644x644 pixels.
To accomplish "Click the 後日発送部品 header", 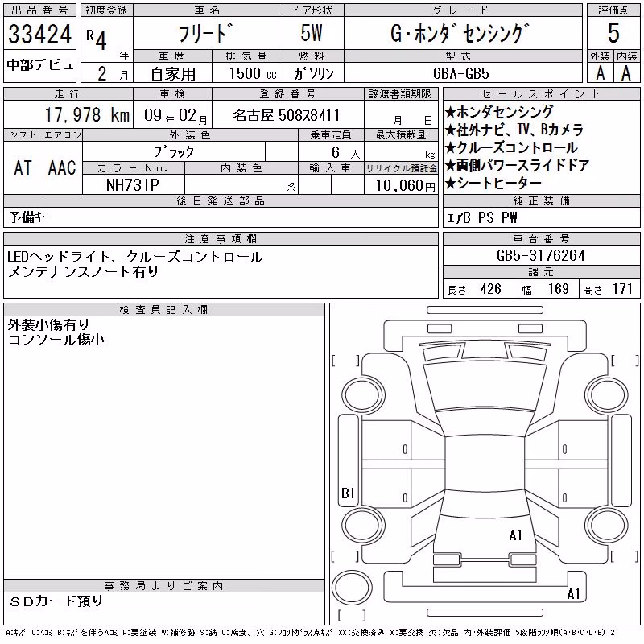I will click(221, 200).
